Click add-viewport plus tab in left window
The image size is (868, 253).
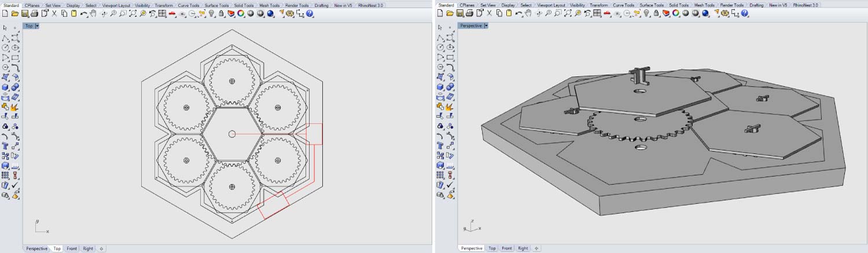point(102,248)
